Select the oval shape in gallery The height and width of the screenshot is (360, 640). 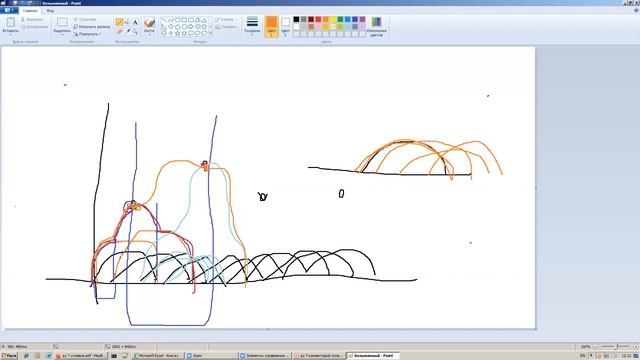(178, 20)
